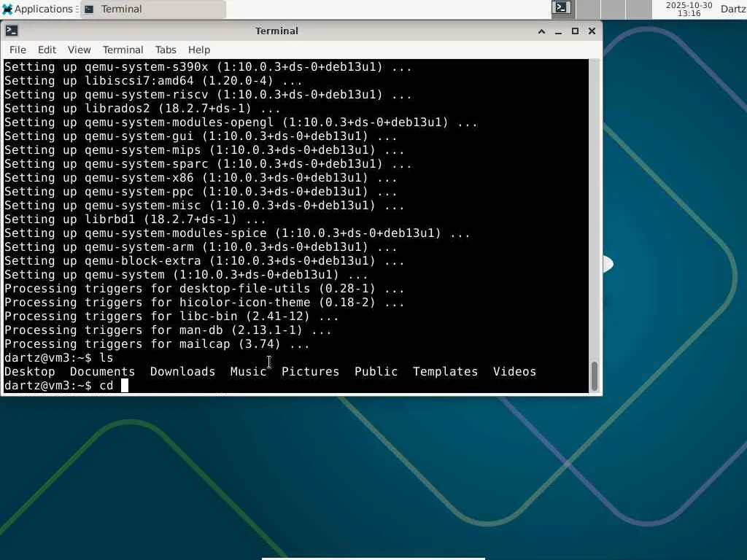
Task: Click the 'qemu-system-misc' line
Action: pyautogui.click(x=204, y=205)
